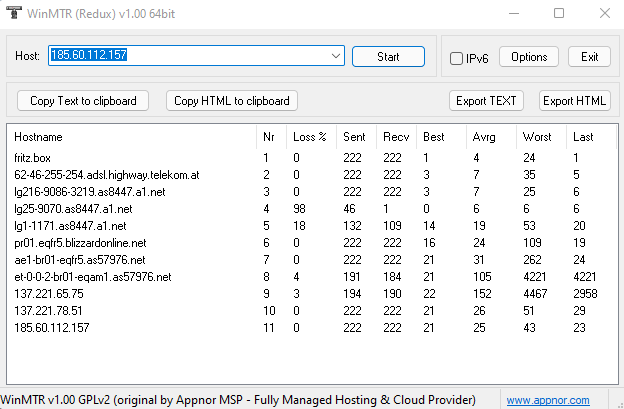Copy Text to clipboard
The height and width of the screenshot is (409, 624).
tap(83, 101)
